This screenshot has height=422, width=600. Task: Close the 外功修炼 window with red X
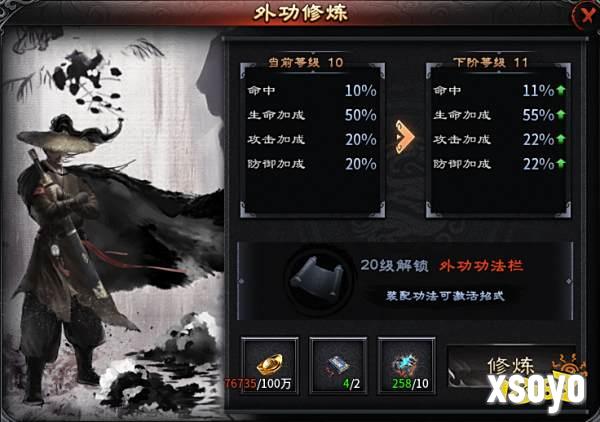[x=586, y=16]
